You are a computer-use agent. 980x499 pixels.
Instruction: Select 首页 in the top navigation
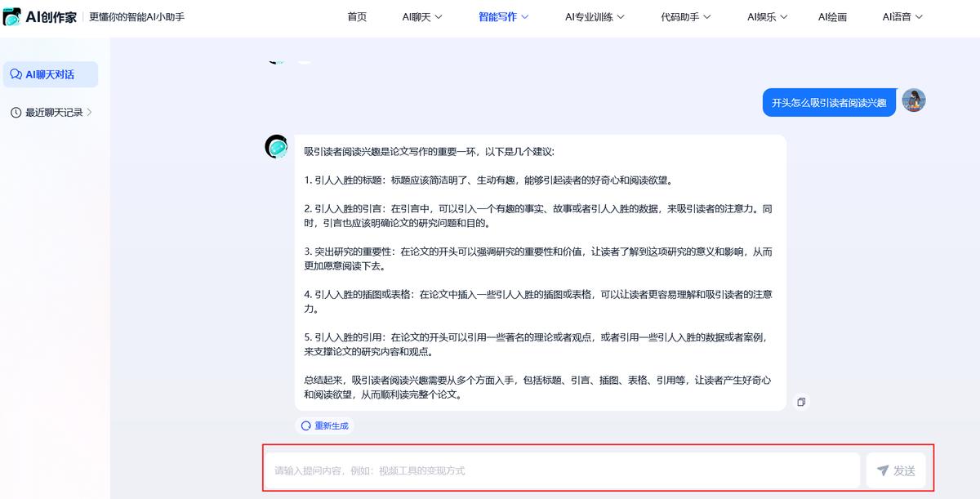[356, 16]
